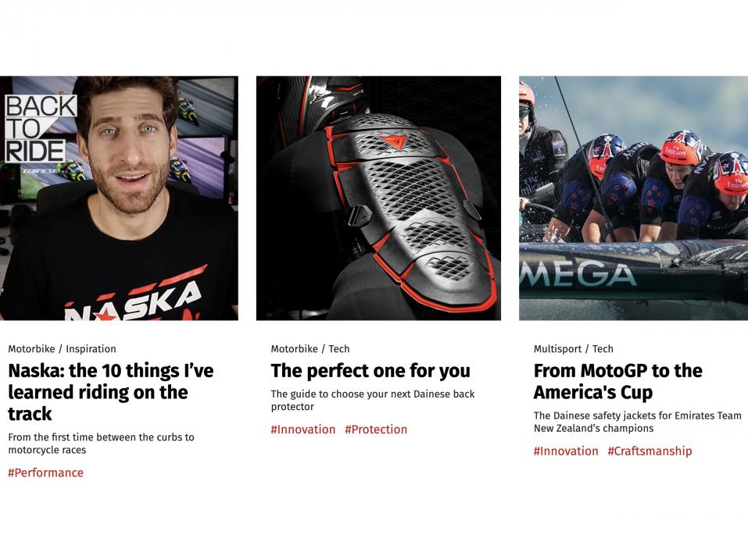
Task: Open the Dainese back protector image
Action: [x=378, y=198]
